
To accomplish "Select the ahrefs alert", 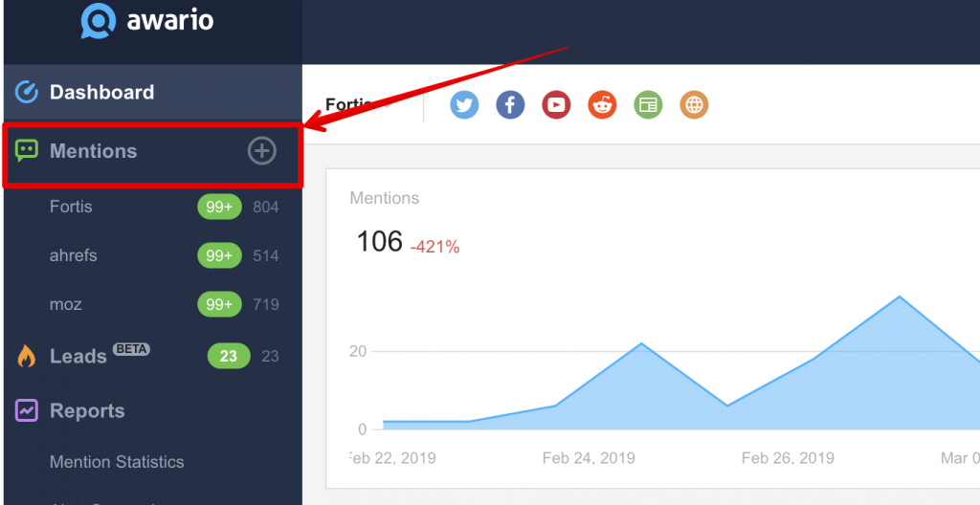I will tap(74, 255).
